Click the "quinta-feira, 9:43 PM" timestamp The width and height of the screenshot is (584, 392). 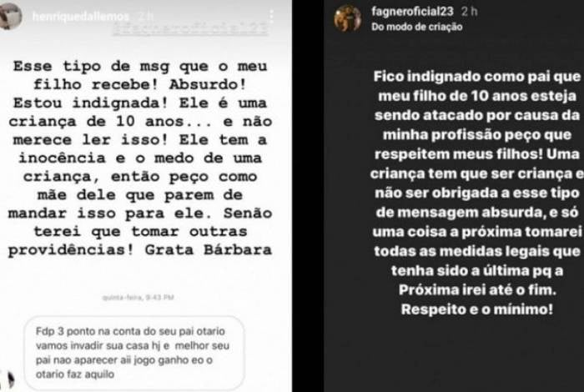[x=138, y=298]
